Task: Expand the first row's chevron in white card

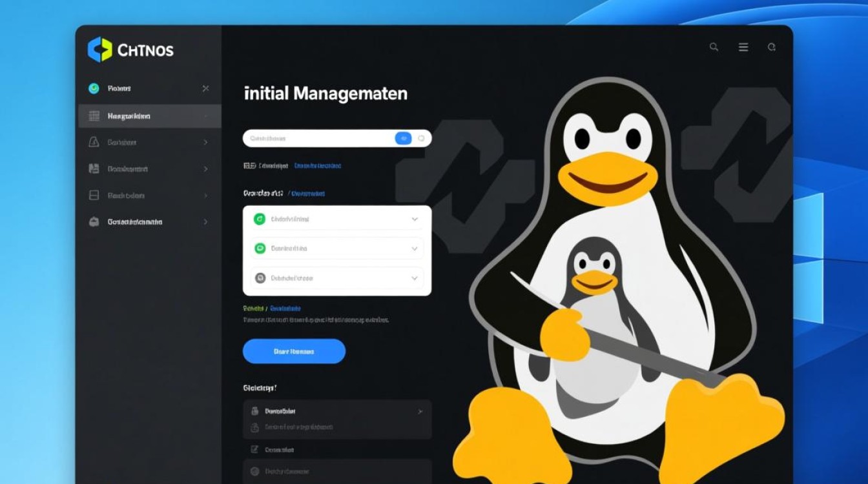Action: pyautogui.click(x=415, y=219)
